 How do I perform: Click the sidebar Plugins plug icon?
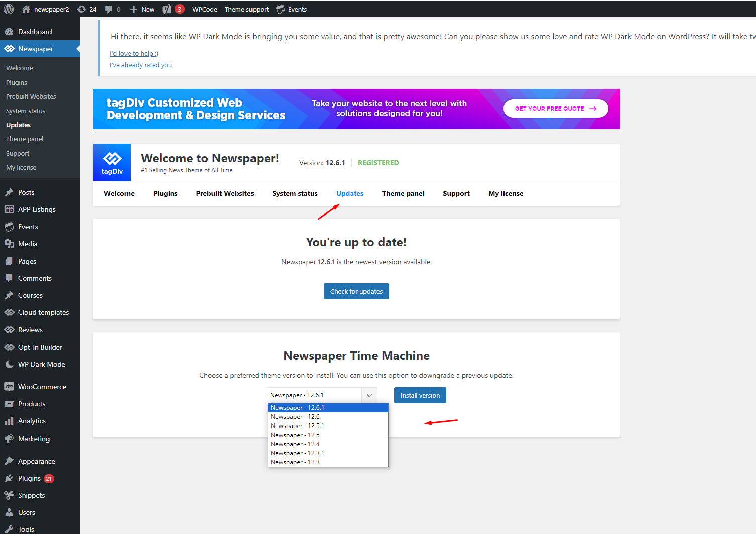click(x=9, y=478)
